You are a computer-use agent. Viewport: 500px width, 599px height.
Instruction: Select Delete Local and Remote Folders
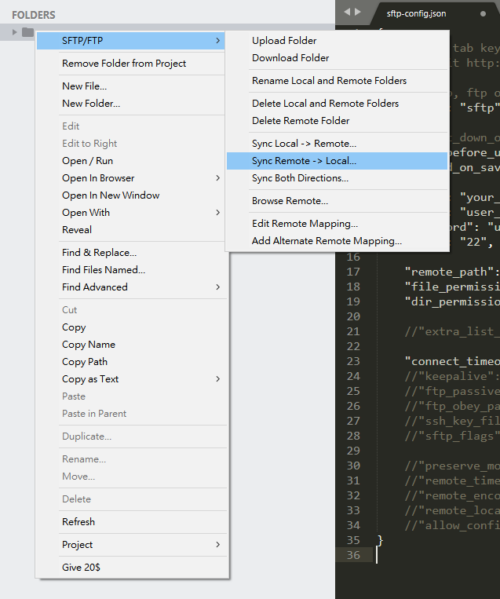point(337,104)
